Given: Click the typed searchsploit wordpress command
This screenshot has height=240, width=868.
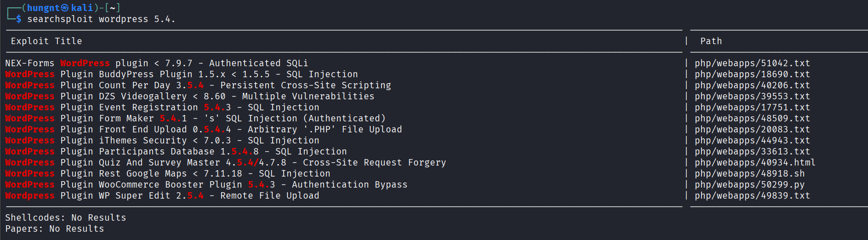Looking at the screenshot, I should [x=101, y=19].
